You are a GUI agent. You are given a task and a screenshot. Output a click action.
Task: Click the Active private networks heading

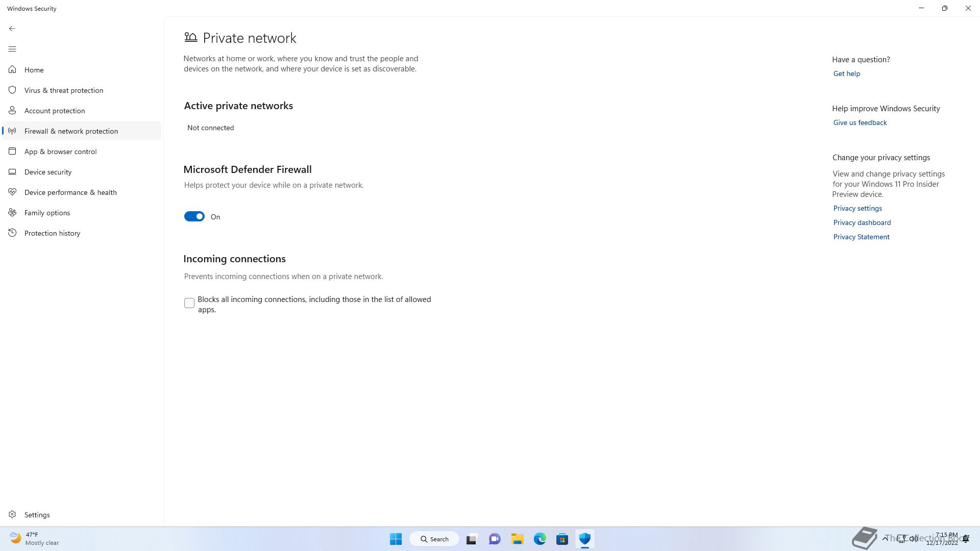click(x=238, y=106)
